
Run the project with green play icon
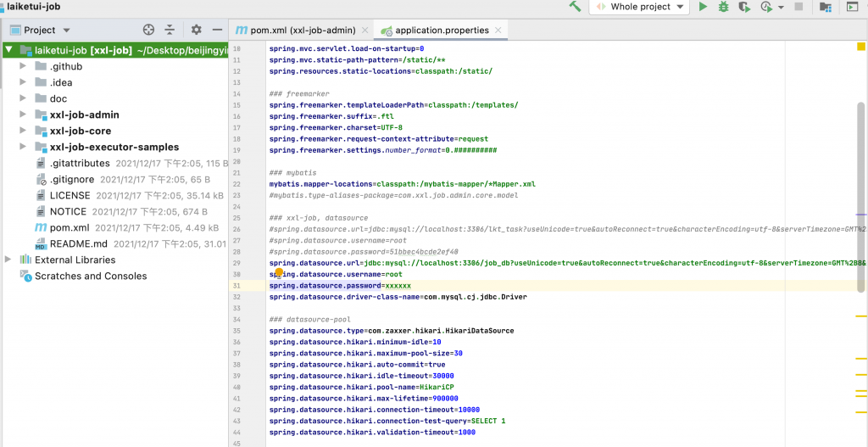[703, 7]
